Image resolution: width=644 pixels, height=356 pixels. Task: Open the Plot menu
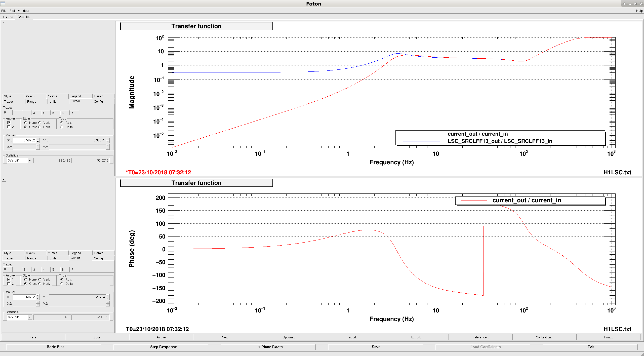pos(12,11)
